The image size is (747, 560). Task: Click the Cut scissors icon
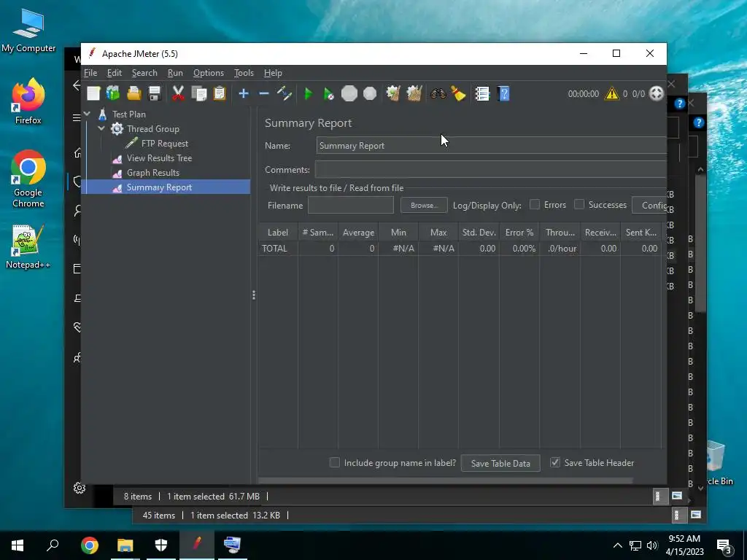[x=178, y=93]
